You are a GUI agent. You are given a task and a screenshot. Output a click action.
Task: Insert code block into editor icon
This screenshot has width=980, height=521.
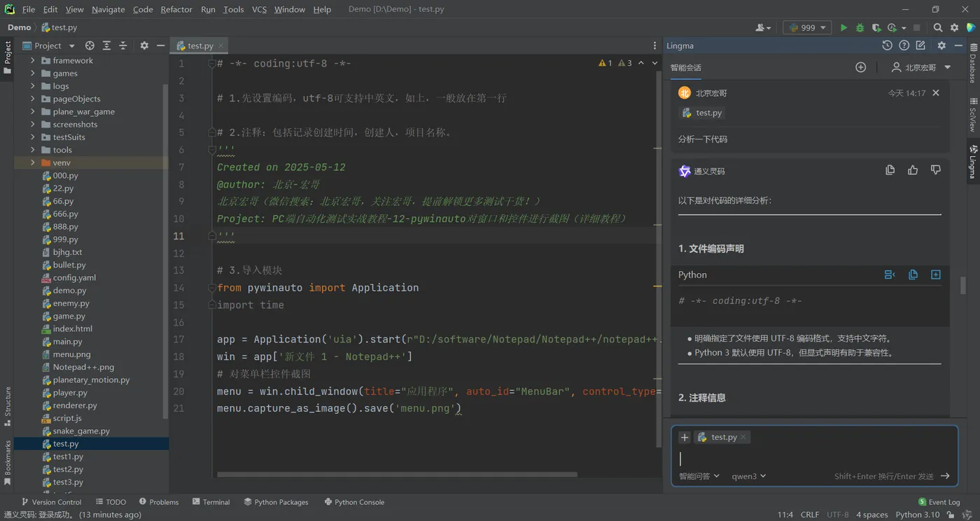click(x=936, y=275)
